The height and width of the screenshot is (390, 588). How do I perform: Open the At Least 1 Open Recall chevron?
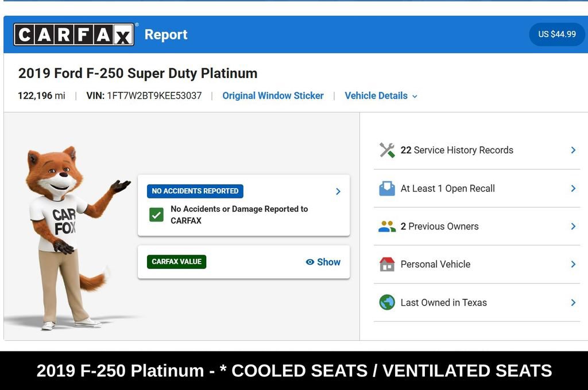tap(573, 189)
